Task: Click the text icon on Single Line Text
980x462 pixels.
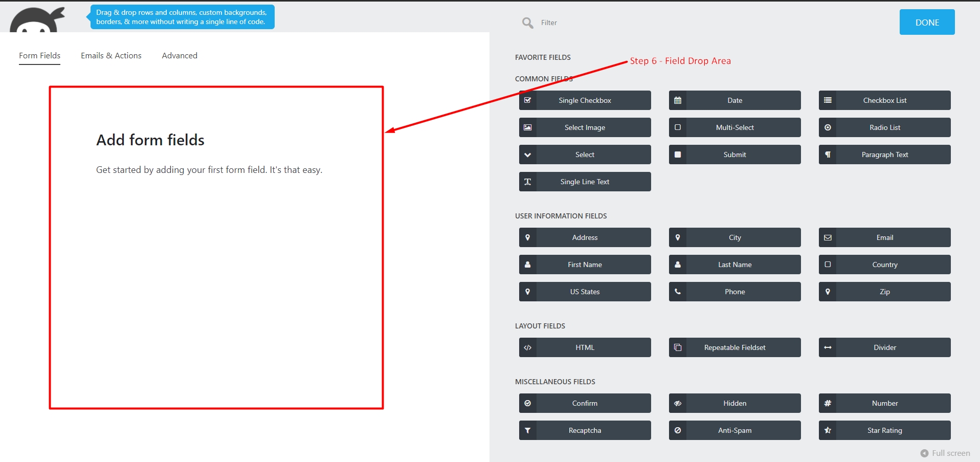Action: (x=527, y=182)
